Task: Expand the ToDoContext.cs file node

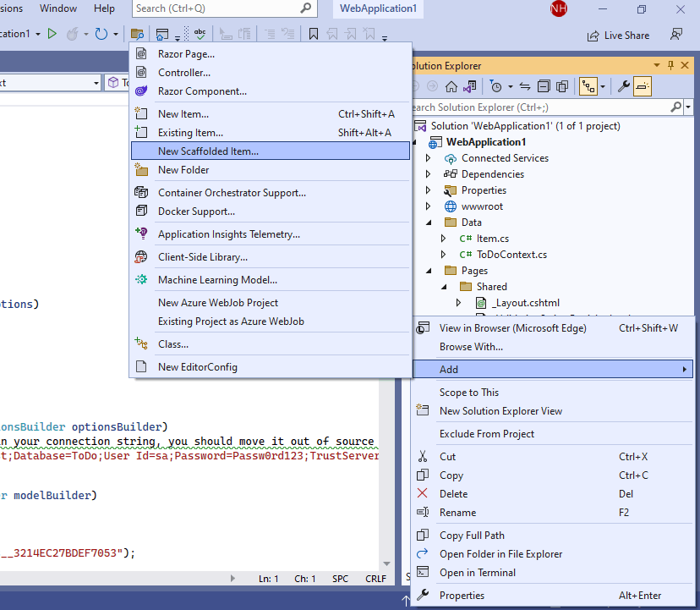Action: 444,255
